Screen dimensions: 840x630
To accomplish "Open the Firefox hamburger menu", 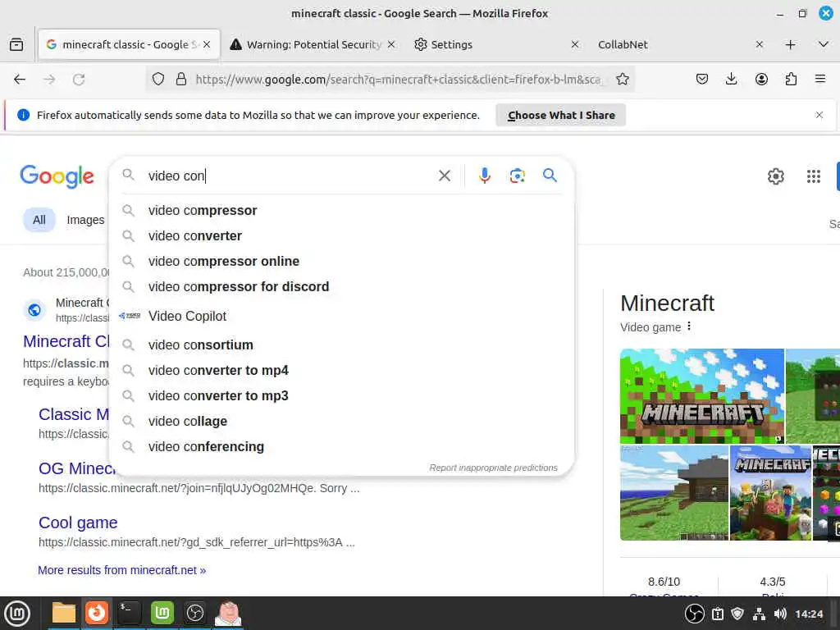I will [x=820, y=80].
